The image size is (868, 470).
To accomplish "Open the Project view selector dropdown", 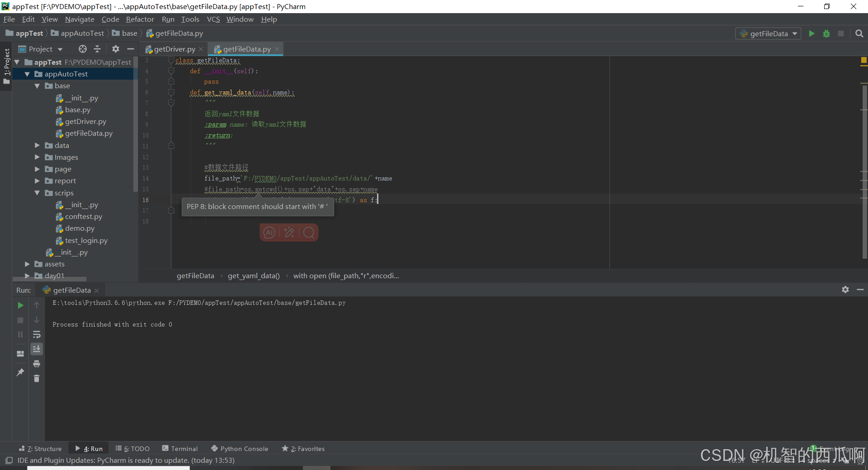I will [x=40, y=49].
